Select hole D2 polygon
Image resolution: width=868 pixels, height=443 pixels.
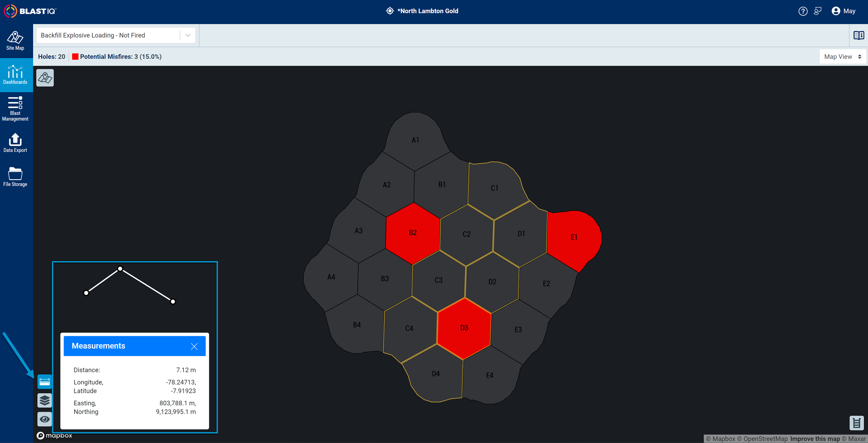click(492, 282)
